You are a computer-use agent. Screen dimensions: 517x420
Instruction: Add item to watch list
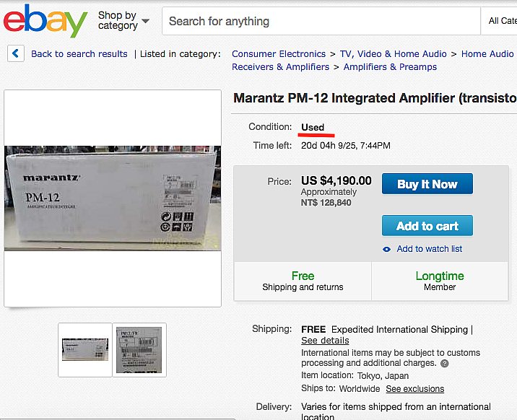(430, 249)
